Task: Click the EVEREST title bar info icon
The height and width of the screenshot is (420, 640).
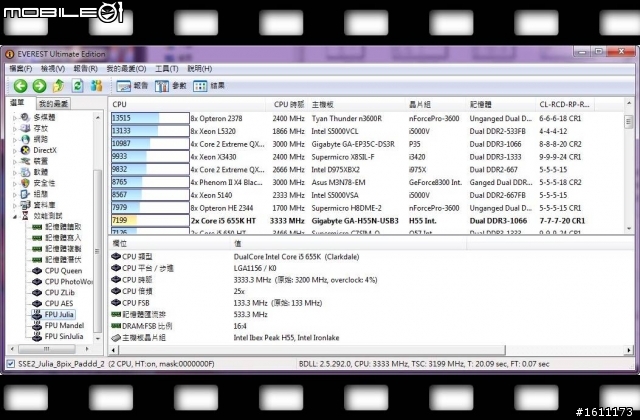Action: pyautogui.click(x=9, y=54)
